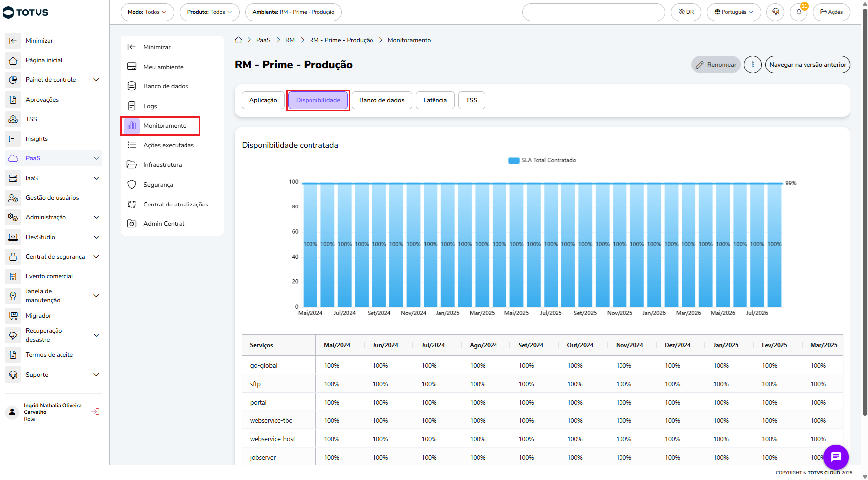Click the Serviços column header

coord(279,345)
